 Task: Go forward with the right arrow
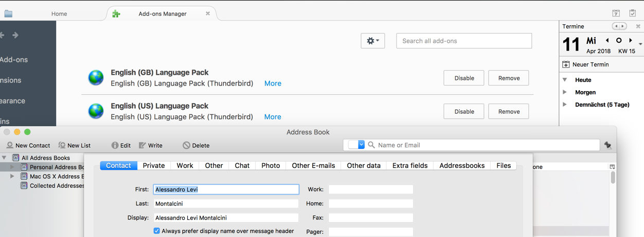tap(15, 35)
